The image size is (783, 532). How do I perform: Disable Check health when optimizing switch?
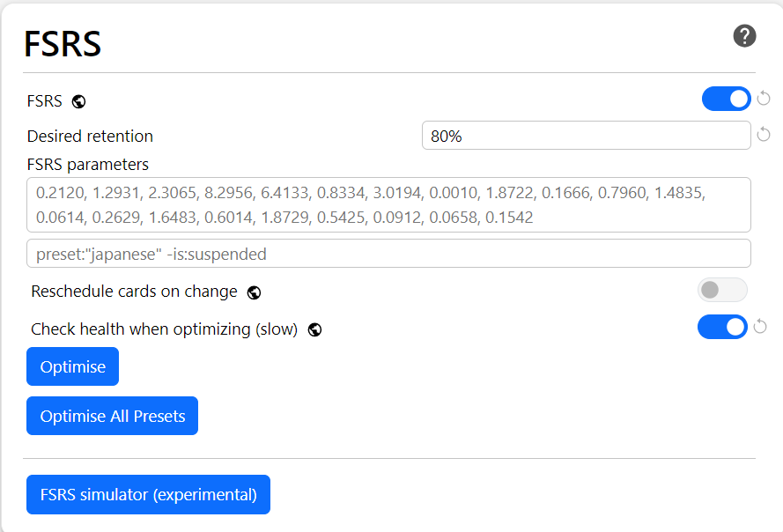(722, 328)
